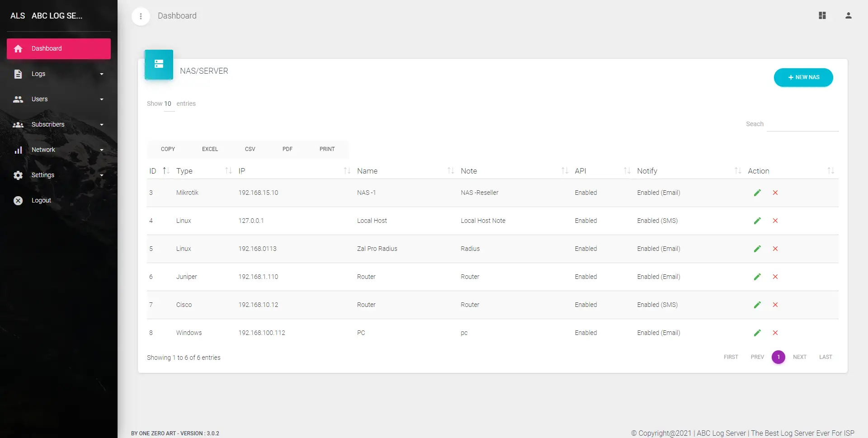Export table with PDF button
This screenshot has width=868, height=438.
click(288, 149)
